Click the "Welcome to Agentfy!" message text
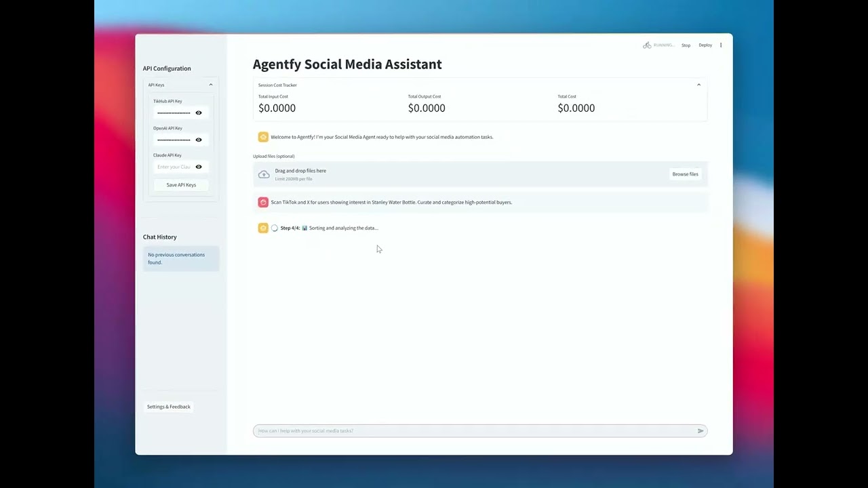 [x=382, y=137]
